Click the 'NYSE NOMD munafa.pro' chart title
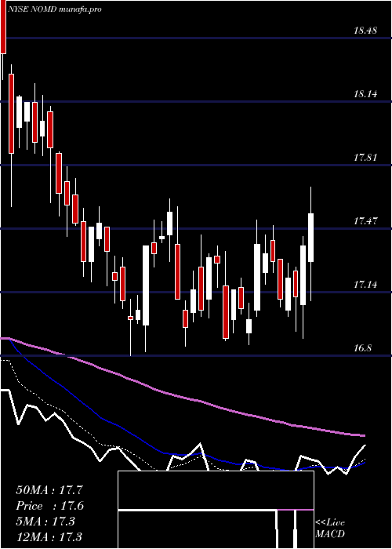The image size is (392, 549). pyautogui.click(x=56, y=9)
